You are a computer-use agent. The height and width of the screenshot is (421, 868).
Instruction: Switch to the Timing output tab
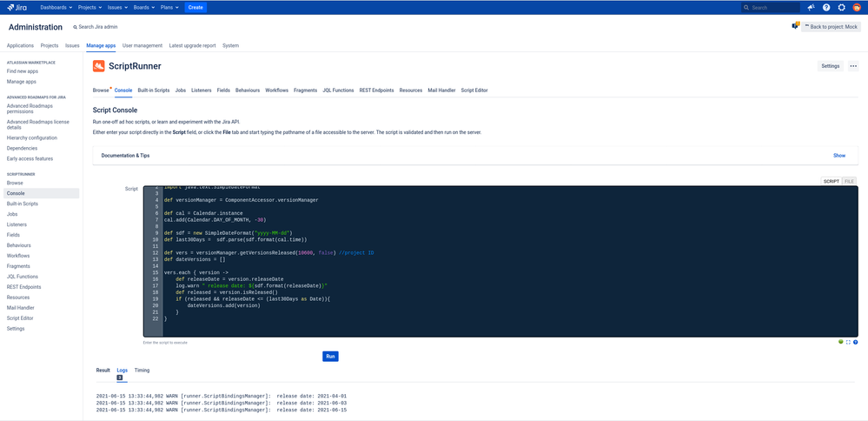click(142, 370)
